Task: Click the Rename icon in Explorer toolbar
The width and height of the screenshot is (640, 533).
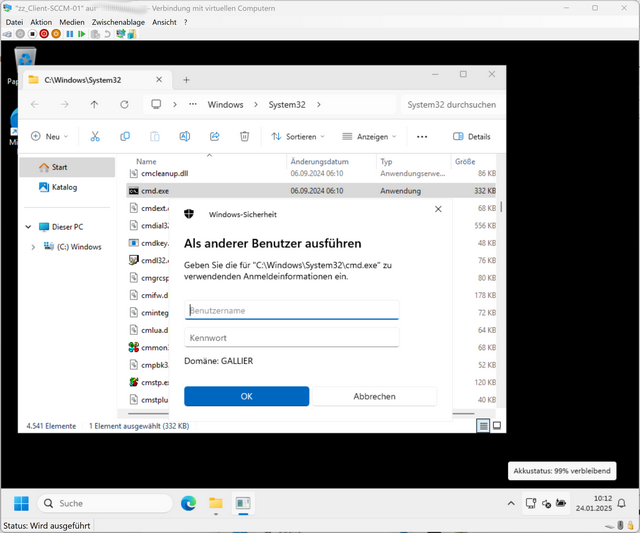Action: click(184, 137)
